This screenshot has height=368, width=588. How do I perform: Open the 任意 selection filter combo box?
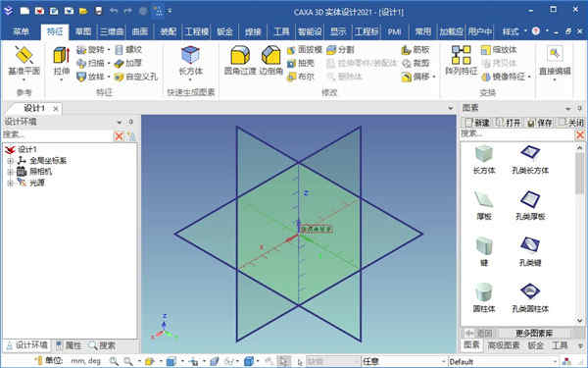point(404,361)
